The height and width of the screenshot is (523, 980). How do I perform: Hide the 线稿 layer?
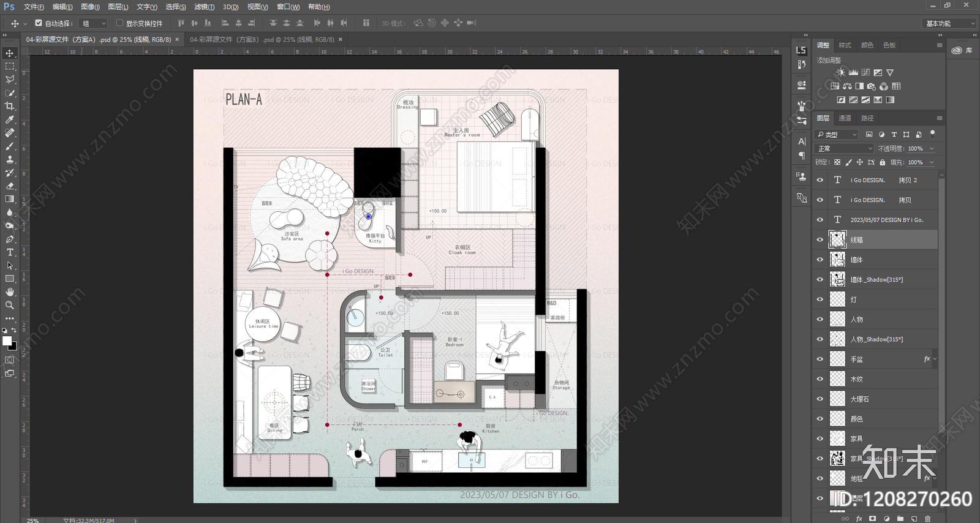pyautogui.click(x=820, y=239)
